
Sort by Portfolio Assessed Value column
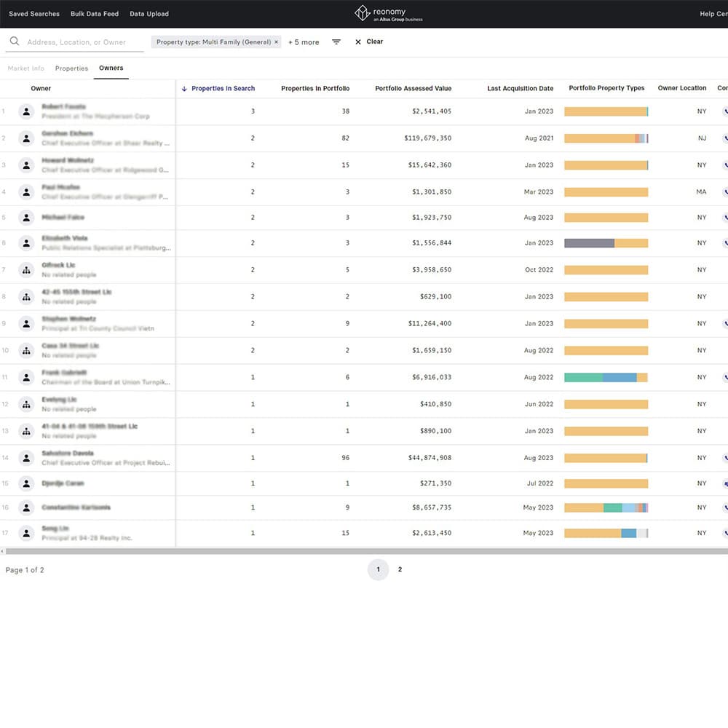tap(413, 89)
